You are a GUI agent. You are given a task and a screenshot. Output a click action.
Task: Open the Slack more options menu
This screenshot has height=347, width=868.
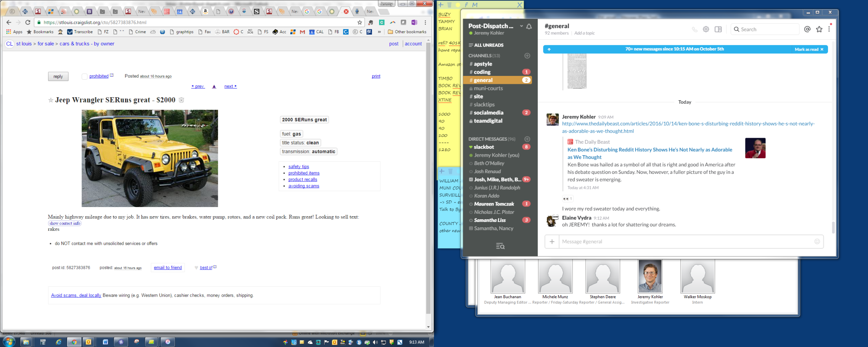pyautogui.click(x=829, y=29)
